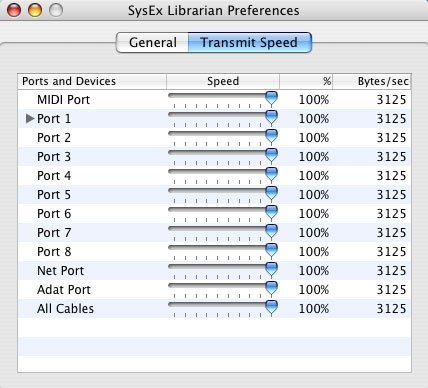Select the Port 2 row label
Screen dimensions: 428x388
54,138
